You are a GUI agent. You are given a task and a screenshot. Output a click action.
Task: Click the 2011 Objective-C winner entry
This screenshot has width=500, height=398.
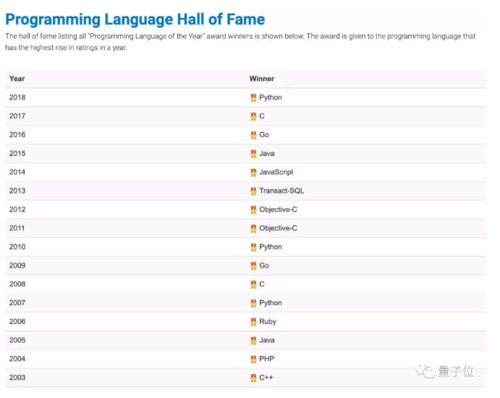[278, 228]
